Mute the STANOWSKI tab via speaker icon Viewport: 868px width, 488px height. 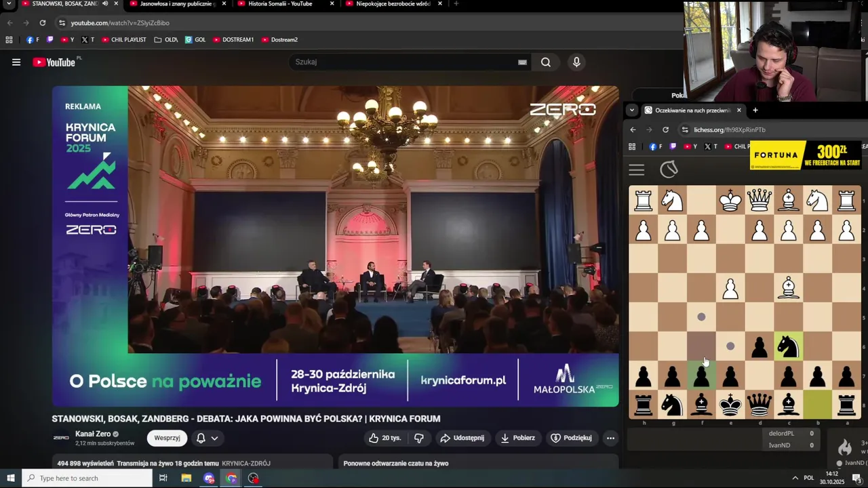pos(104,4)
